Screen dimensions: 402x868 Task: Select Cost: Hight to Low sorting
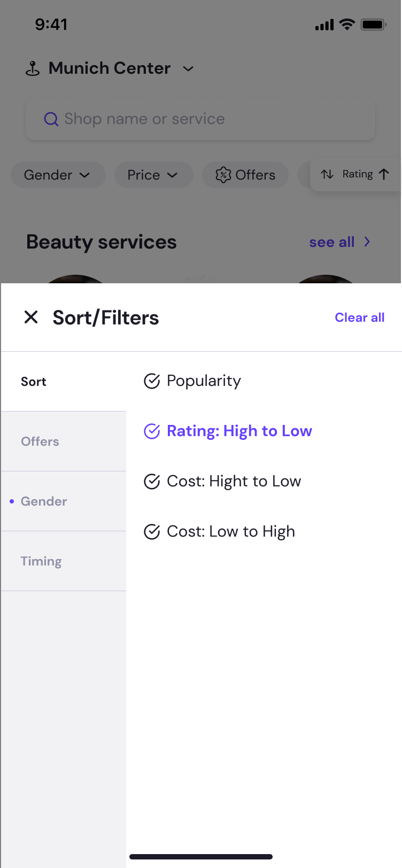pos(234,482)
